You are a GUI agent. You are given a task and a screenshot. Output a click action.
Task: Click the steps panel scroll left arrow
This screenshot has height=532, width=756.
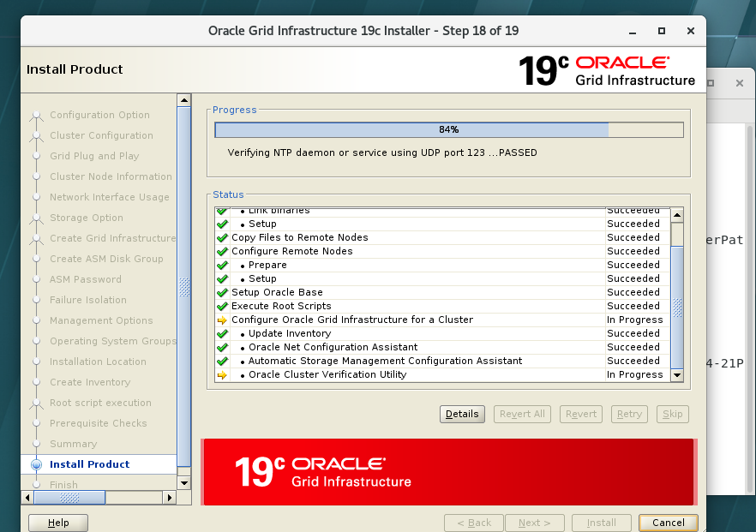coord(27,497)
